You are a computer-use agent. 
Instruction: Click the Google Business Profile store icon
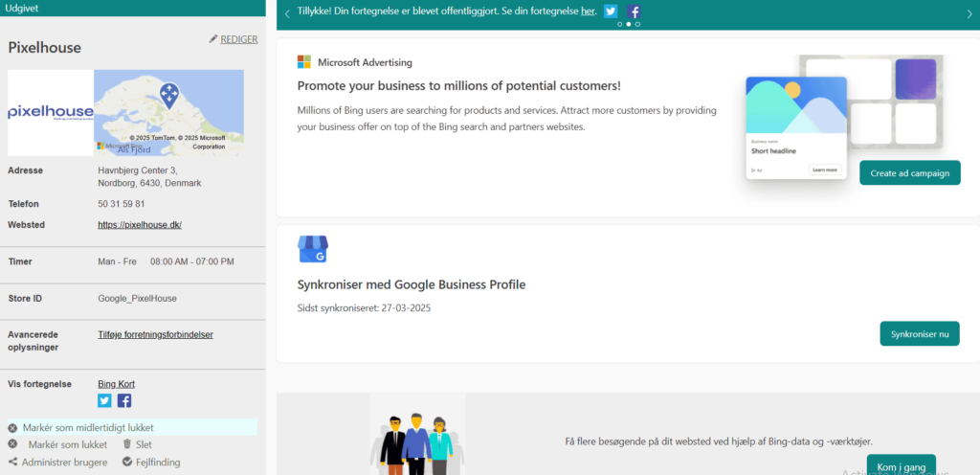tap(313, 249)
